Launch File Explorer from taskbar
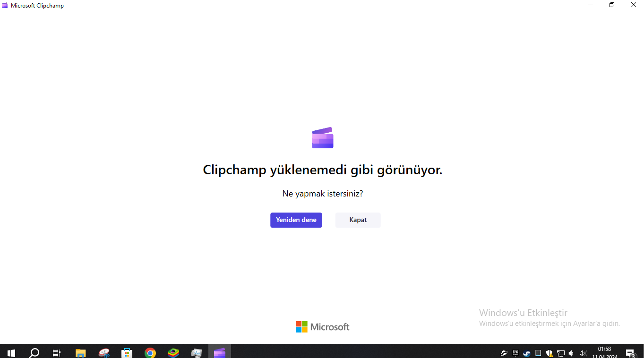Screen dimensions: 644x358 point(81,353)
